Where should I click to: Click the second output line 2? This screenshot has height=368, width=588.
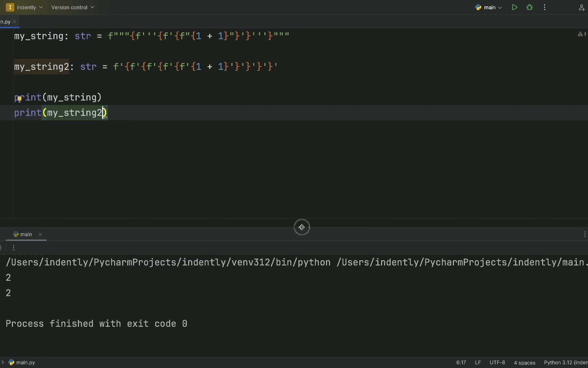pyautogui.click(x=9, y=293)
